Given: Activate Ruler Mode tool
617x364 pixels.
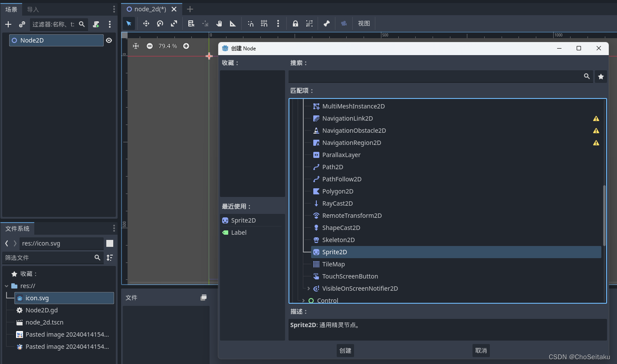Looking at the screenshot, I should 233,23.
